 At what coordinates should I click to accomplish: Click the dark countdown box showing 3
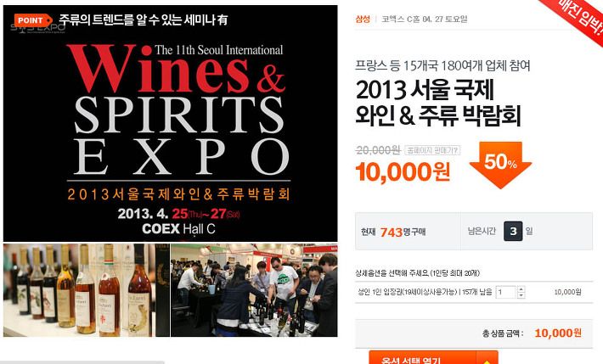[x=513, y=231]
